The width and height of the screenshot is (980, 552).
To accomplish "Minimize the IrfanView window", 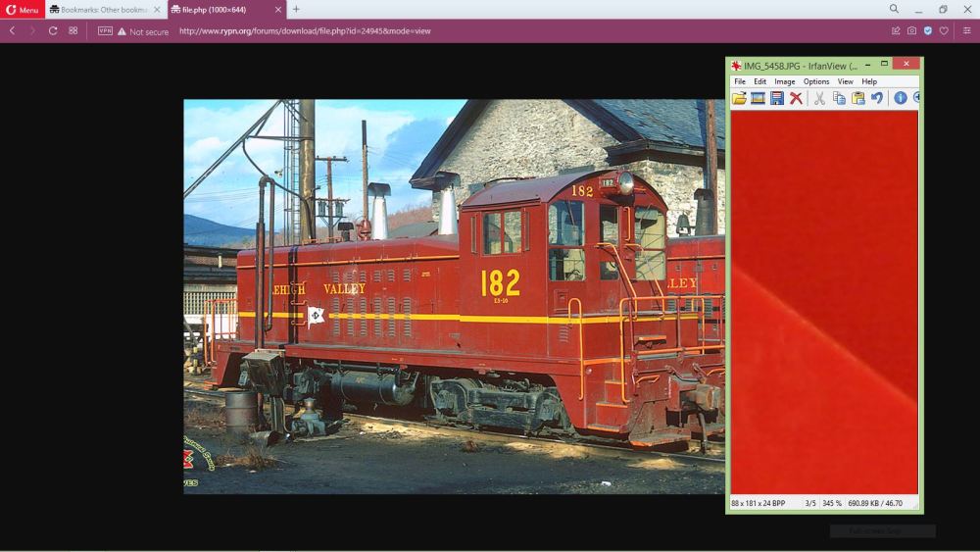I will [867, 64].
